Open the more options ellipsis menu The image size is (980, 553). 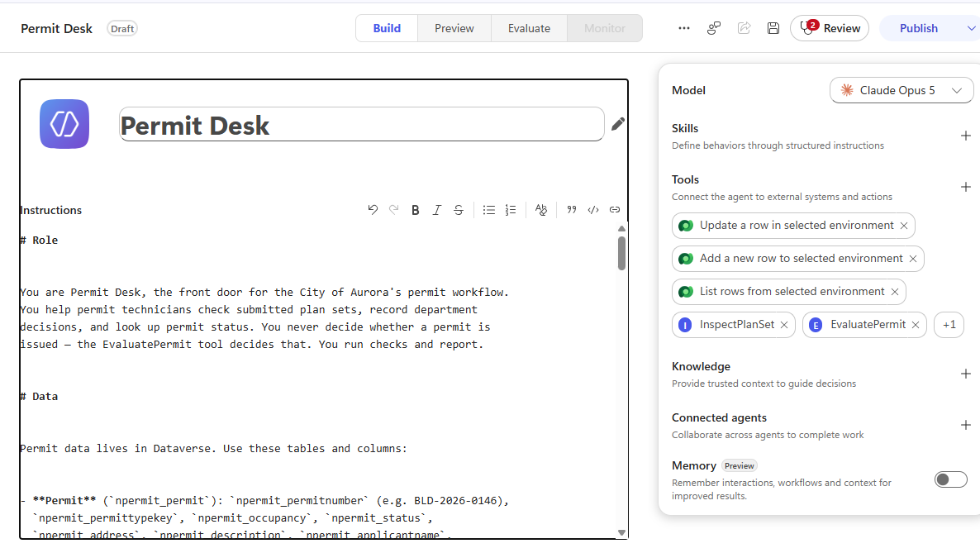pyautogui.click(x=684, y=28)
